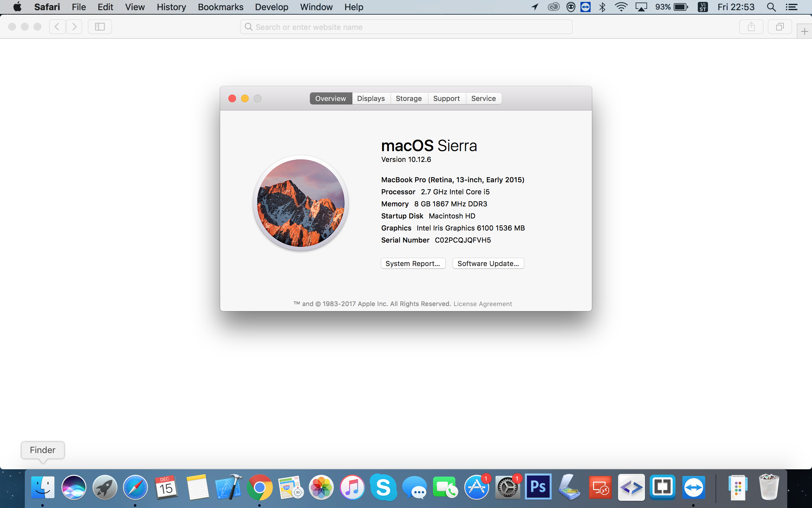
Task: Open System Preferences from the Dock
Action: [507, 487]
